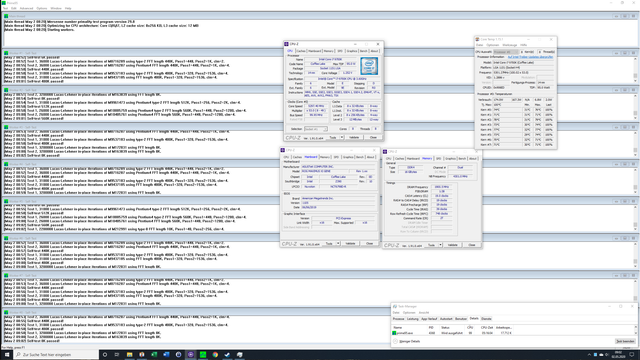
Task: Open Graphics tab in CPU-Z Mainboard window
Action: tap(348, 157)
